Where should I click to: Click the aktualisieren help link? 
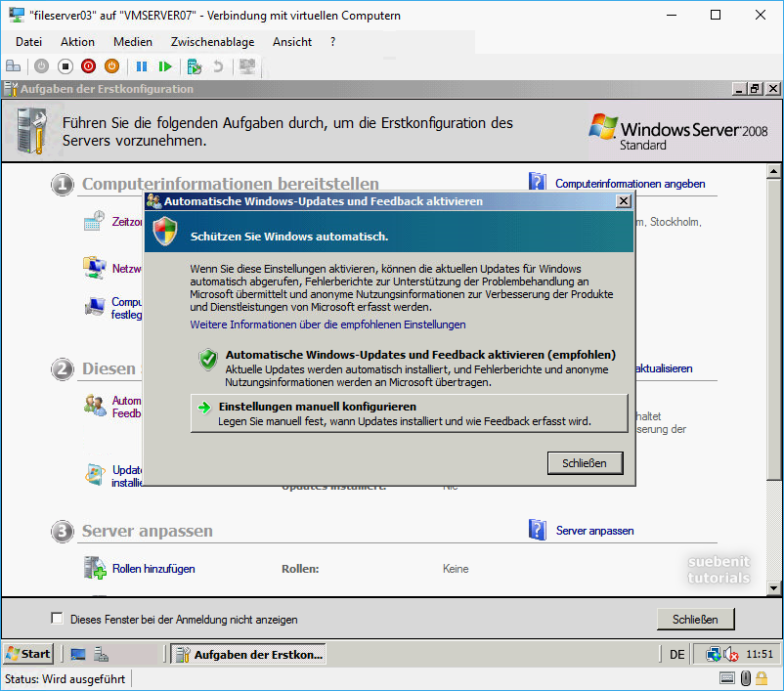click(x=664, y=368)
